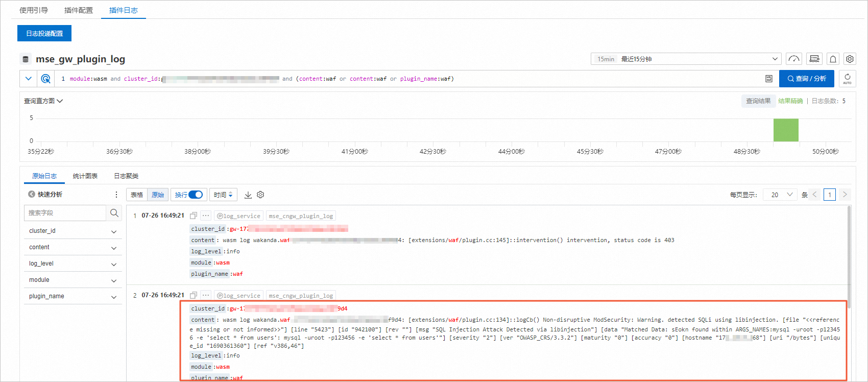Click the 查询/分析 button
The width and height of the screenshot is (868, 382).
[807, 79]
